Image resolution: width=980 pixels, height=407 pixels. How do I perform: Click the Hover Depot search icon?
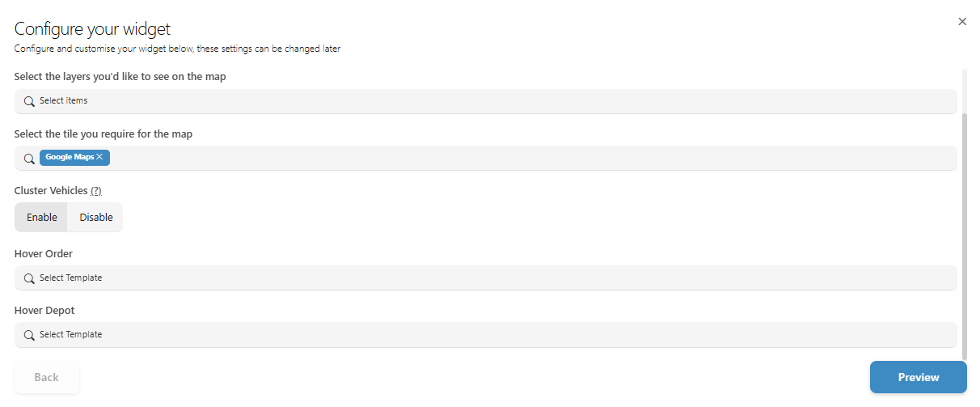(29, 335)
